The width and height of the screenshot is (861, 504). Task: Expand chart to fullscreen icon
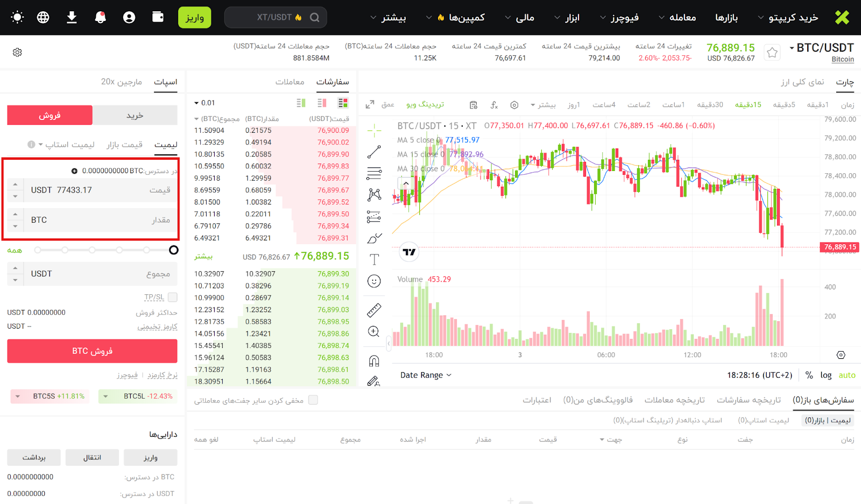[370, 105]
